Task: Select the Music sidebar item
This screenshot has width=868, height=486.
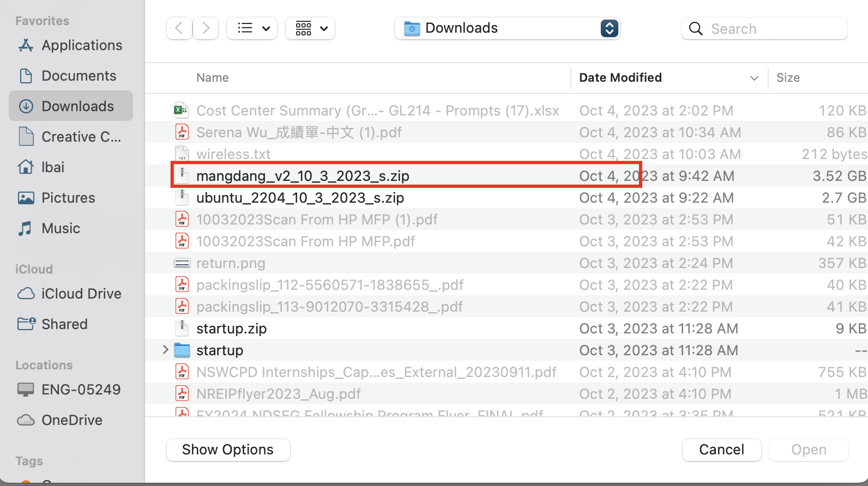Action: (x=61, y=228)
